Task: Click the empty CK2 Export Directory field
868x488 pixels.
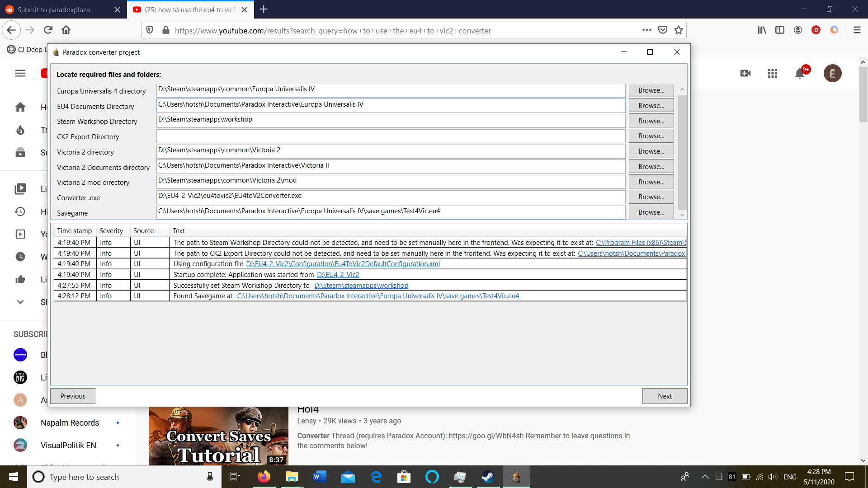Action: point(391,136)
